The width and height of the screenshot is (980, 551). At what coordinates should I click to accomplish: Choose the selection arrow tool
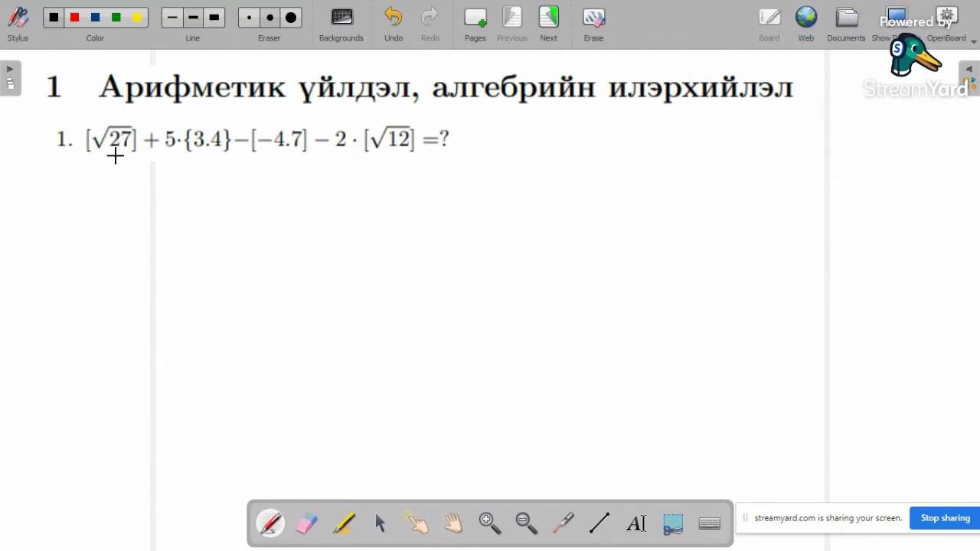point(381,523)
